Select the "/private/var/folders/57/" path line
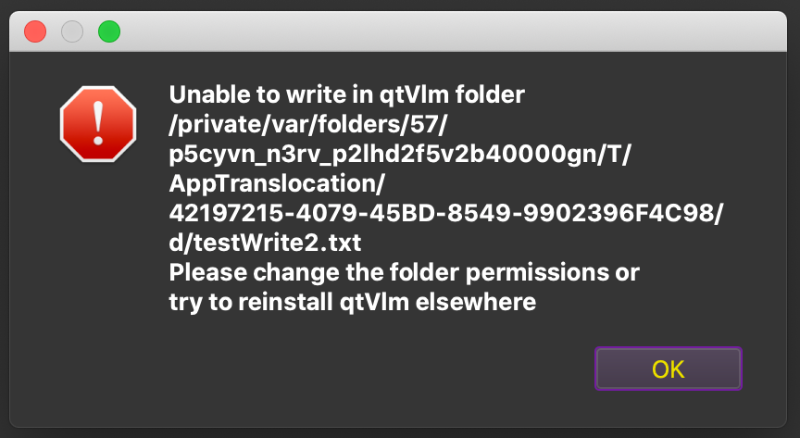The height and width of the screenshot is (438, 800). coord(308,125)
